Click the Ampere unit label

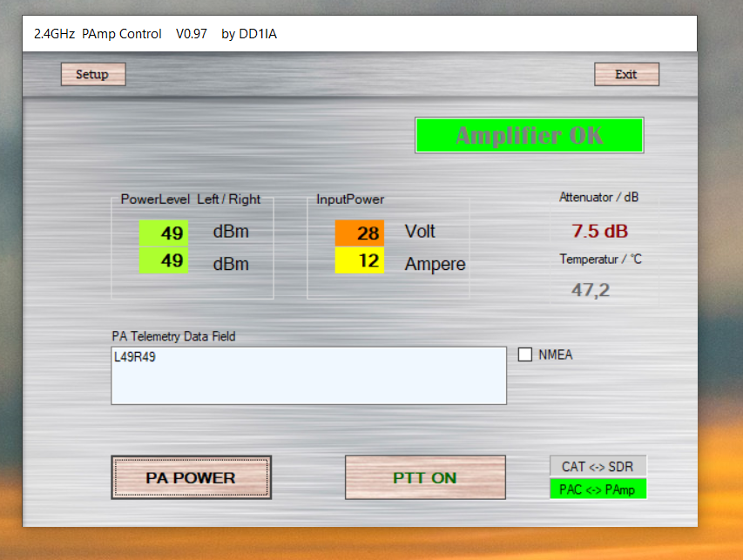(x=435, y=264)
